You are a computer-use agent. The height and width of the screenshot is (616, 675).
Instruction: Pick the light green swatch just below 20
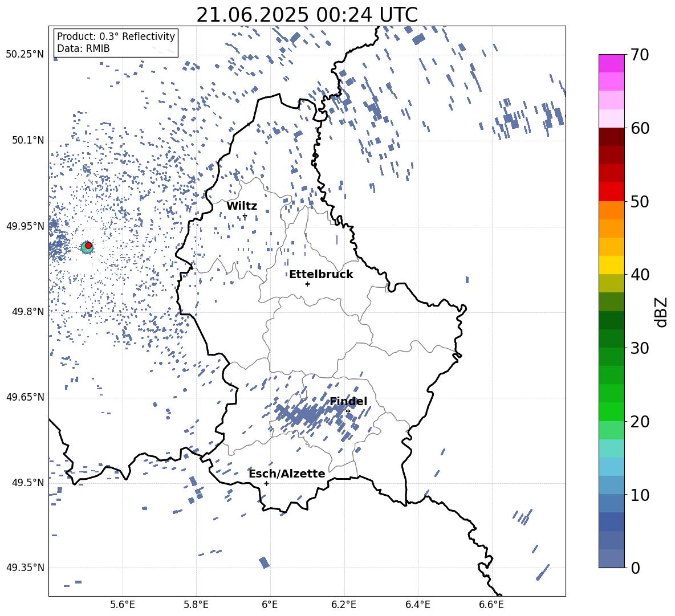pos(611,430)
